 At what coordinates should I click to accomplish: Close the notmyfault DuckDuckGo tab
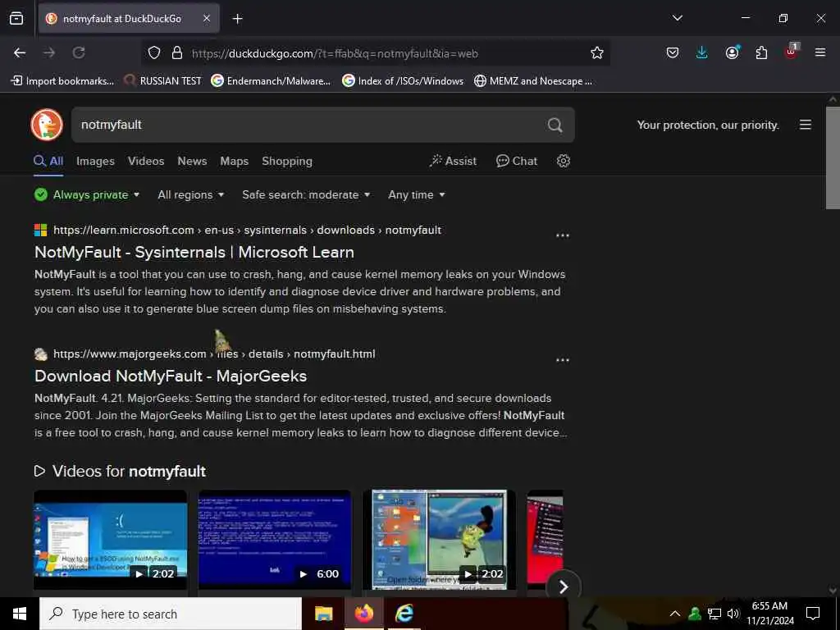point(207,18)
